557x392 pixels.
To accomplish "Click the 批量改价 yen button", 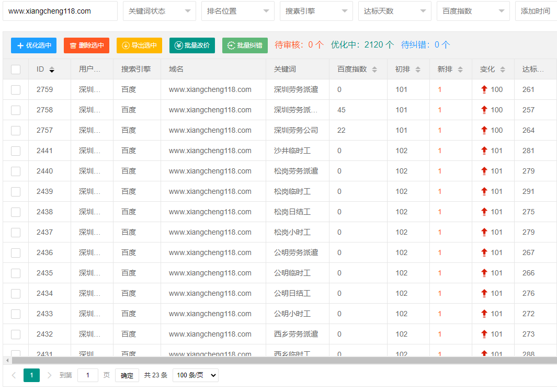I will coord(192,45).
